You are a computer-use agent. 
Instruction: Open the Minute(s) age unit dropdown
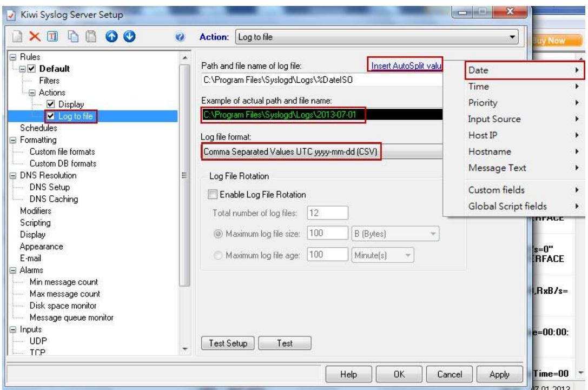(x=382, y=255)
